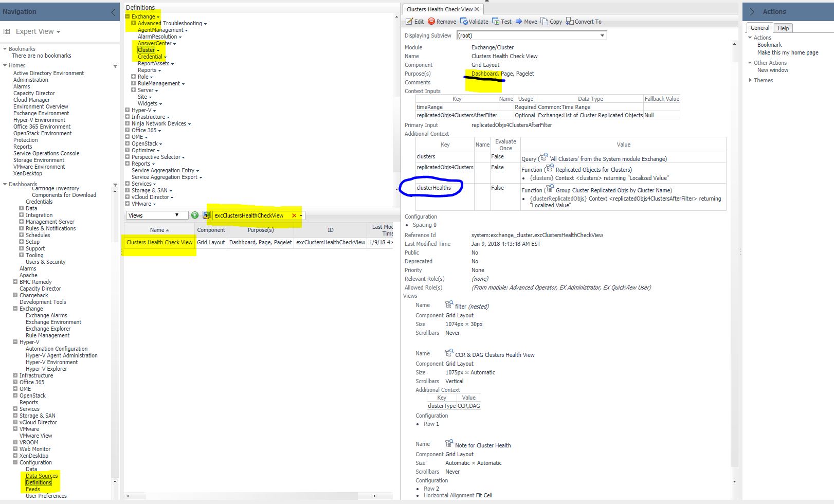The image size is (834, 504).
Task: Click the Bookmark action link
Action: click(x=769, y=45)
